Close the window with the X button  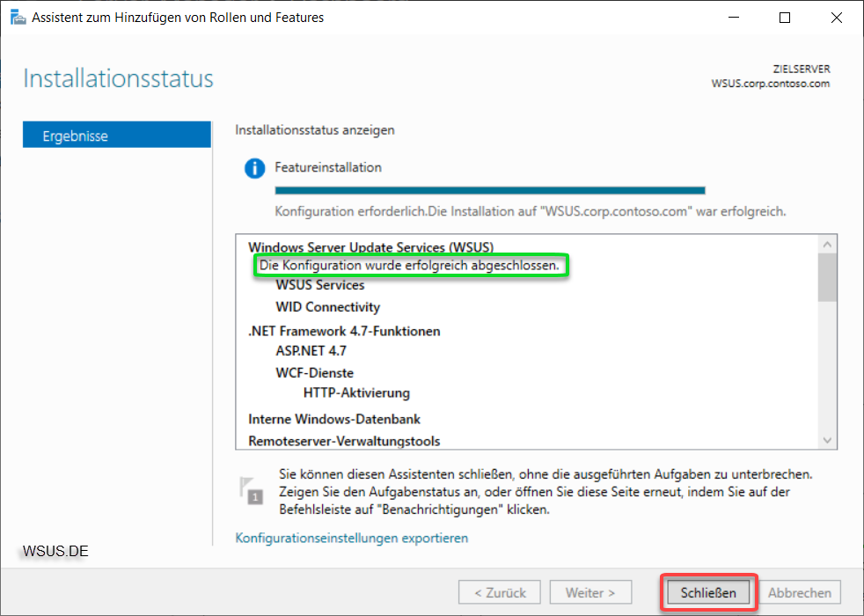(x=836, y=18)
